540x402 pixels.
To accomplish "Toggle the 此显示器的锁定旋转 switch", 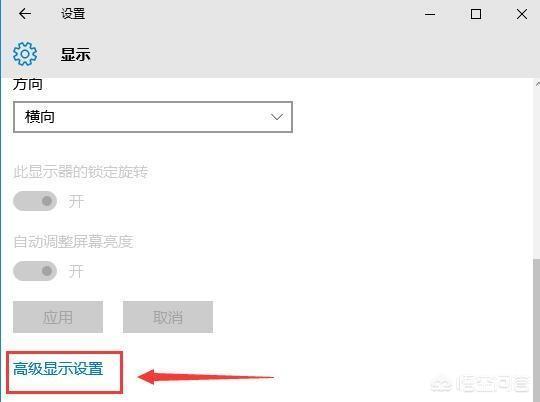I will [35, 201].
